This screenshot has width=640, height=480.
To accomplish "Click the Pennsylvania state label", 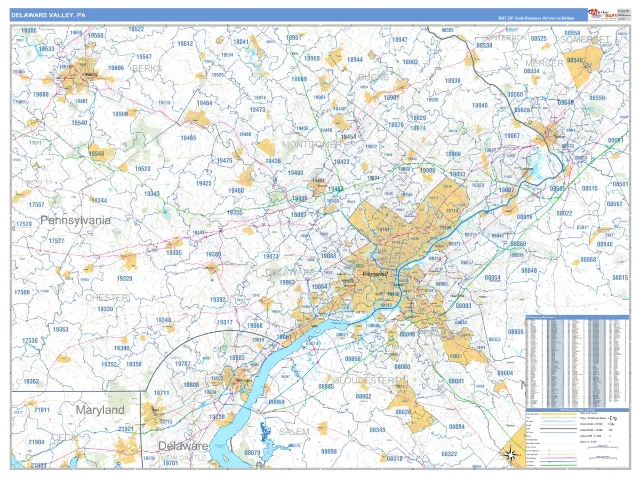I will [x=76, y=220].
